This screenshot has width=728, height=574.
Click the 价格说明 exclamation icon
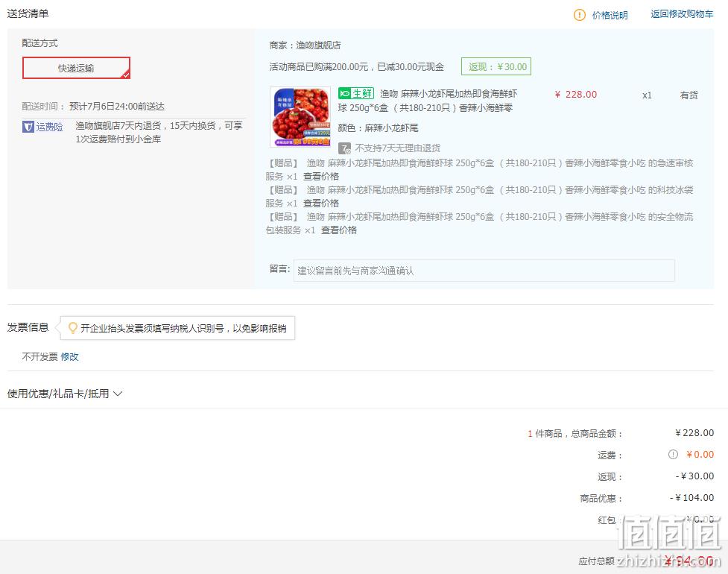[580, 15]
